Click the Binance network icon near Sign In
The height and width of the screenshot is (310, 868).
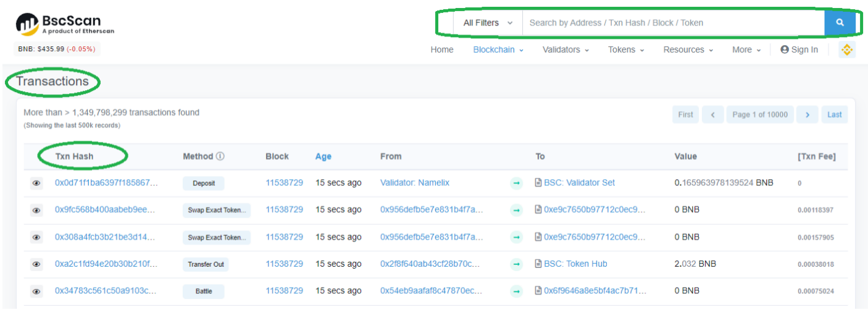pos(846,50)
